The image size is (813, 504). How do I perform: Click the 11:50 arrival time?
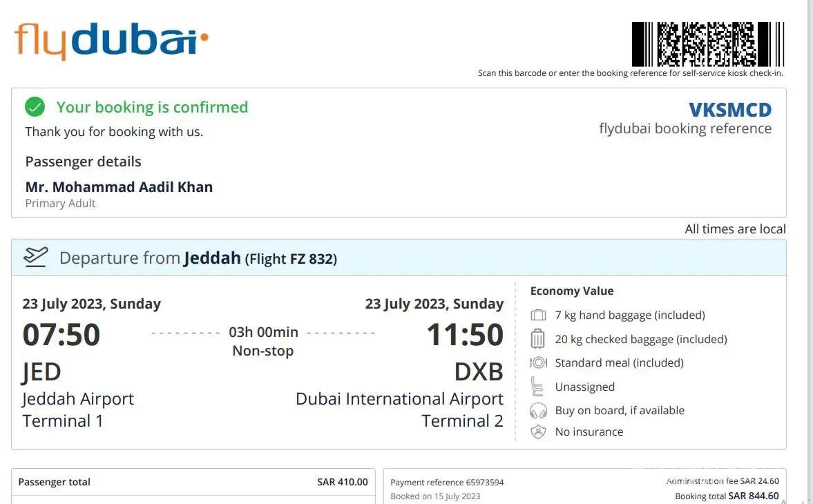465,335
